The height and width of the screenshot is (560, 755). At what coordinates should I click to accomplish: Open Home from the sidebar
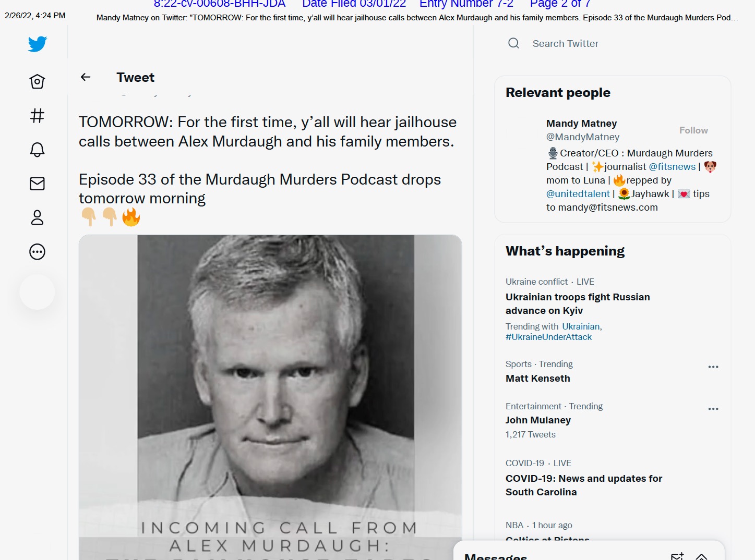37,81
